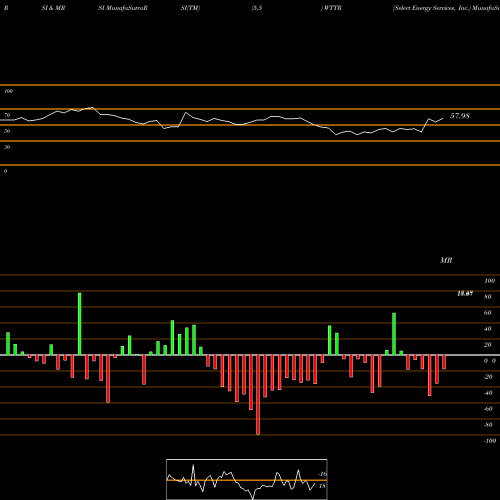Viewport: 500px width, 500px height.
Task: Click the RSI 70 axis label
Action: click(x=7, y=115)
